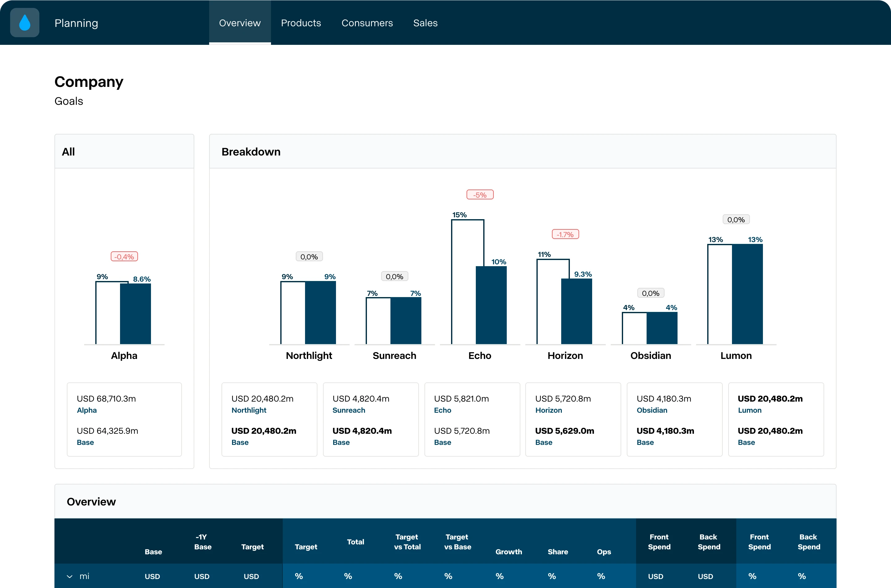
Task: Click the USD 5,629.0m Horizon base value
Action: click(565, 431)
